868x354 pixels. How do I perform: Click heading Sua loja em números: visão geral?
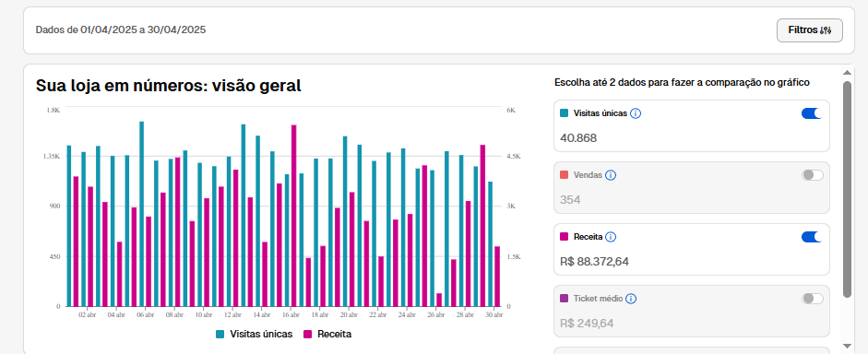168,86
